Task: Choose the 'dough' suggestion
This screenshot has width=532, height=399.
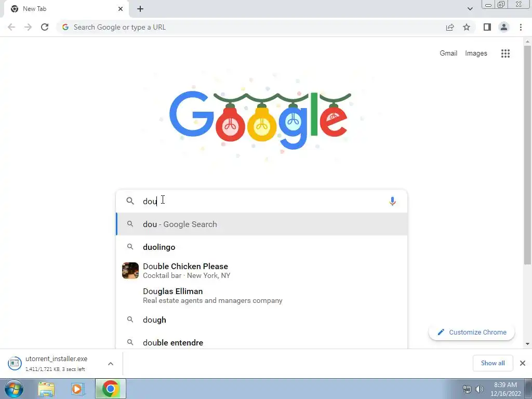Action: click(x=262, y=320)
